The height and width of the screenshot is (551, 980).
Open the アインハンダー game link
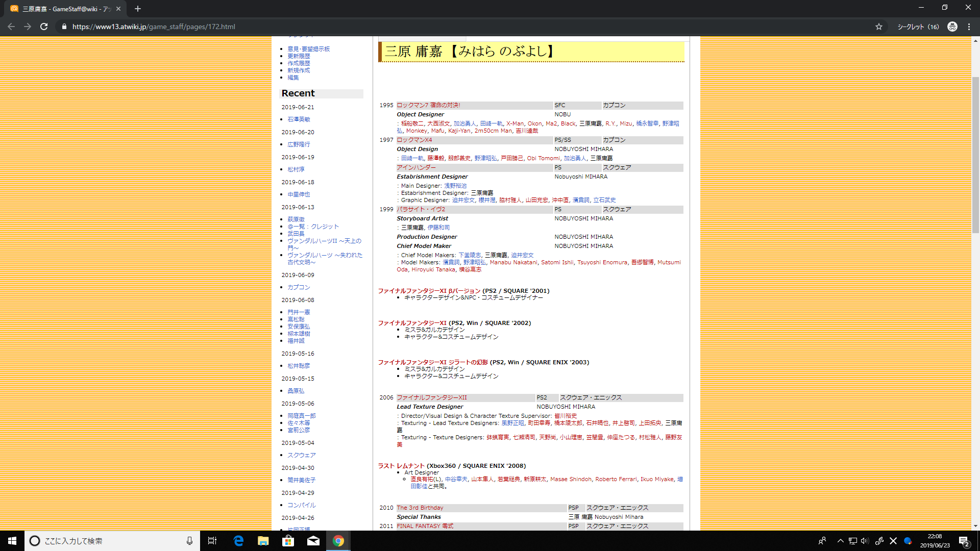click(416, 167)
